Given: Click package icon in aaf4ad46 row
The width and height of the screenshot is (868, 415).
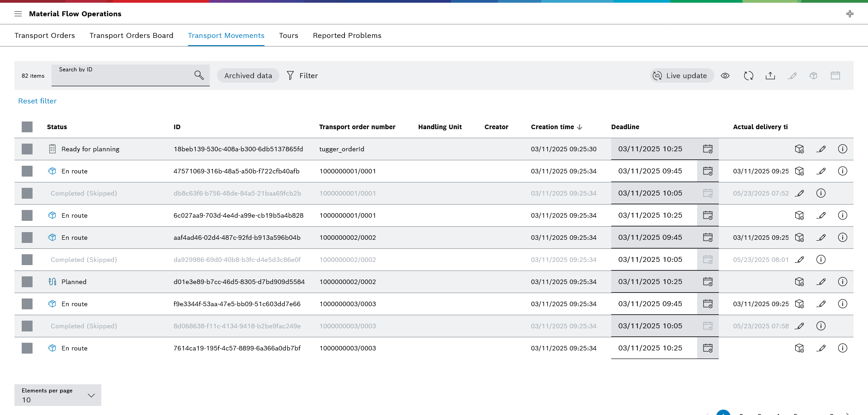Looking at the screenshot, I should coord(799,238).
